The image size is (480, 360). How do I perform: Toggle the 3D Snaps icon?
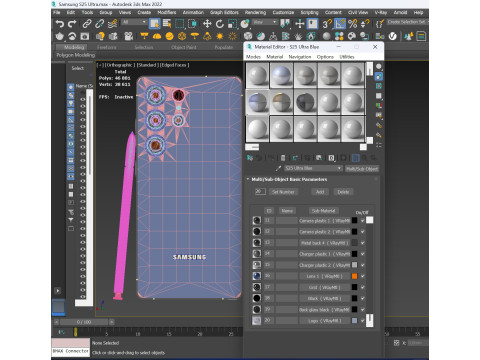click(327, 24)
